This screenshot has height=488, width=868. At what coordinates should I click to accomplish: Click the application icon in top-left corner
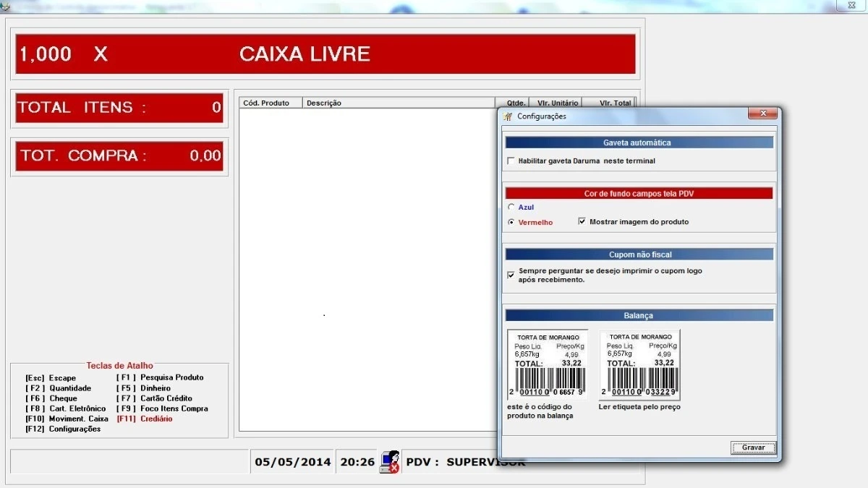point(4,6)
